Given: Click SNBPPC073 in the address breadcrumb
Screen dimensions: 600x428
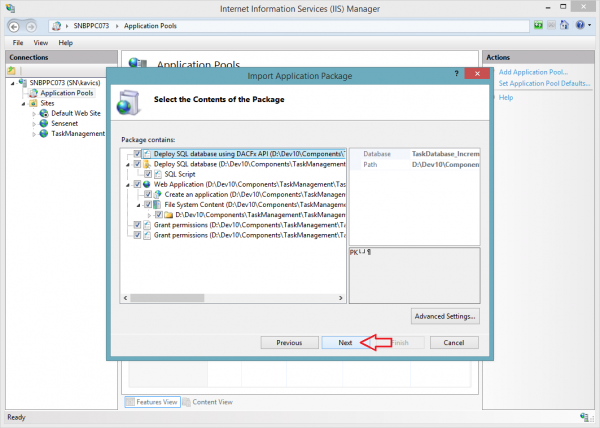Looking at the screenshot, I should (x=91, y=26).
